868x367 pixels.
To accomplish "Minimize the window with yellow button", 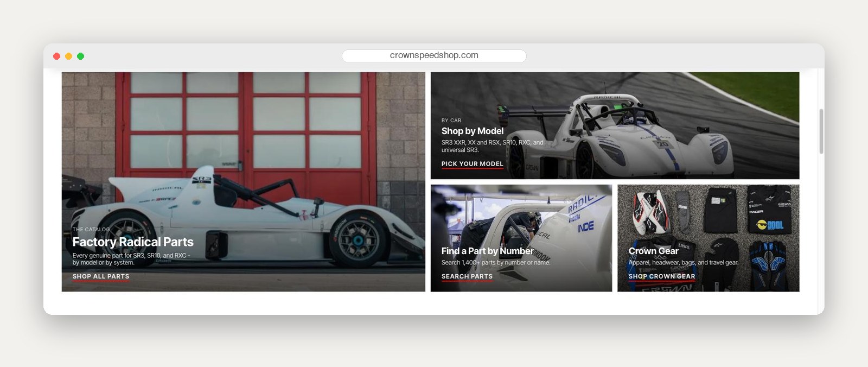I will 68,56.
